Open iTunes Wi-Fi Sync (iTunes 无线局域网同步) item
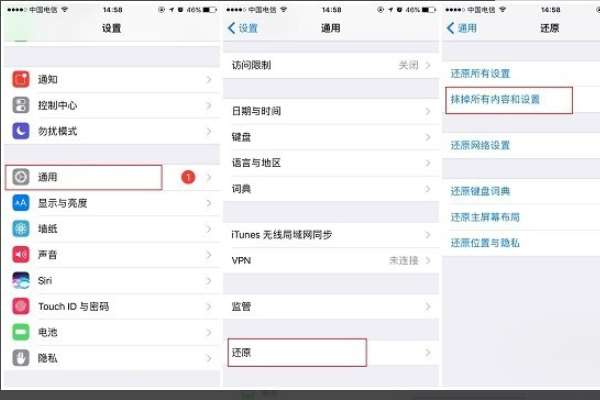Screen dimensions: 600x400 [x=331, y=235]
